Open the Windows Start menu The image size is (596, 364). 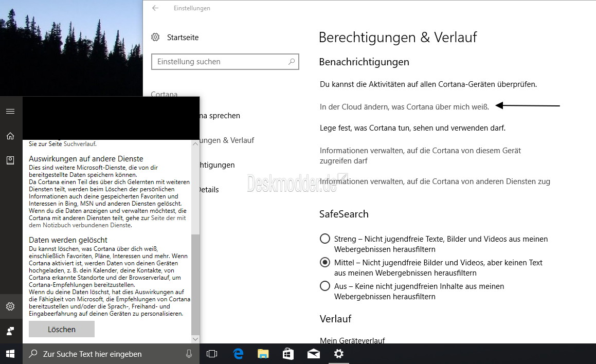pos(11,354)
